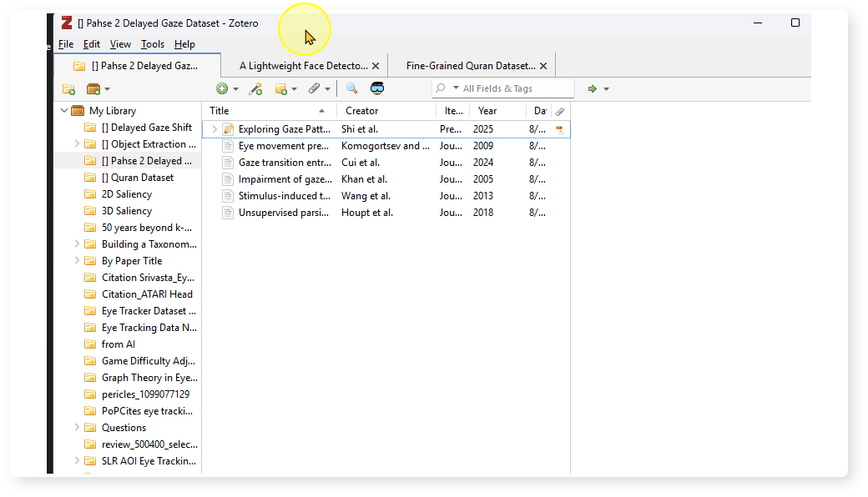Switch to A Lightweight Face Detecto... tab

click(303, 66)
